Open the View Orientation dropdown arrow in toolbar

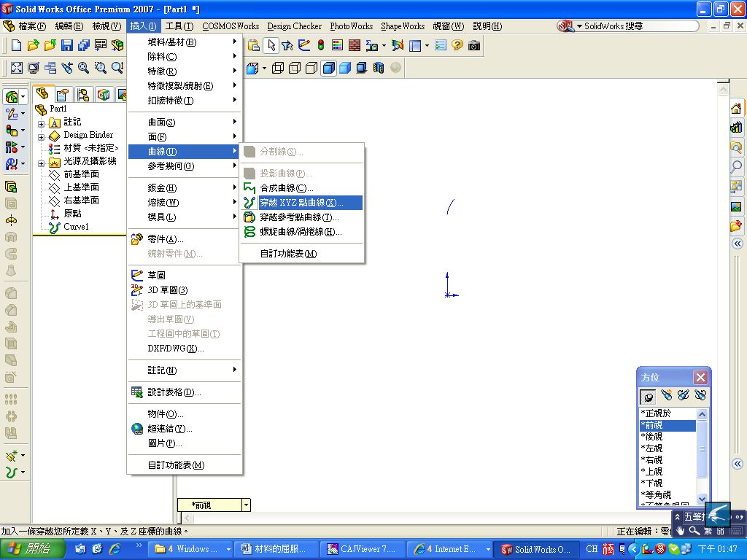(264, 68)
